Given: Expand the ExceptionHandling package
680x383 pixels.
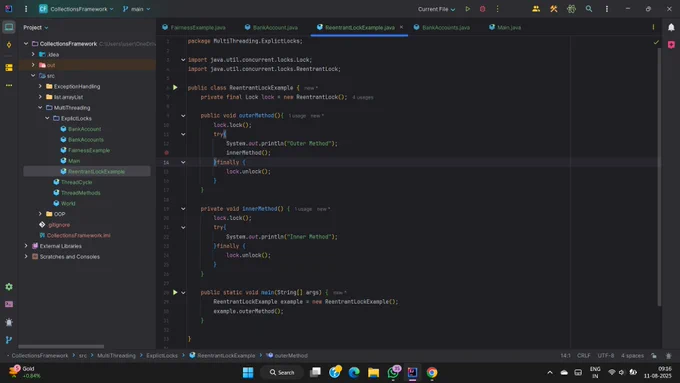Looking at the screenshot, I should pos(40,86).
